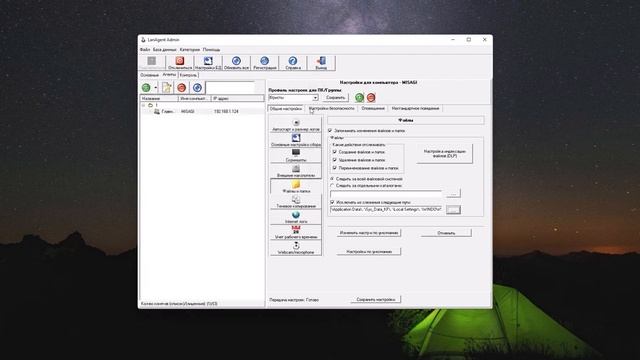The image size is (640, 360).
Task: Open the Internet логи globe section
Action: (296, 218)
